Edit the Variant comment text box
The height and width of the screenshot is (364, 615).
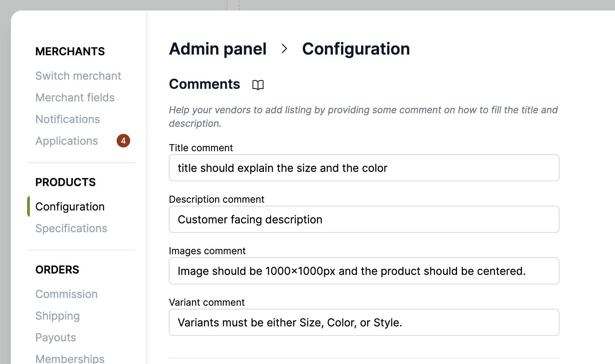[364, 322]
